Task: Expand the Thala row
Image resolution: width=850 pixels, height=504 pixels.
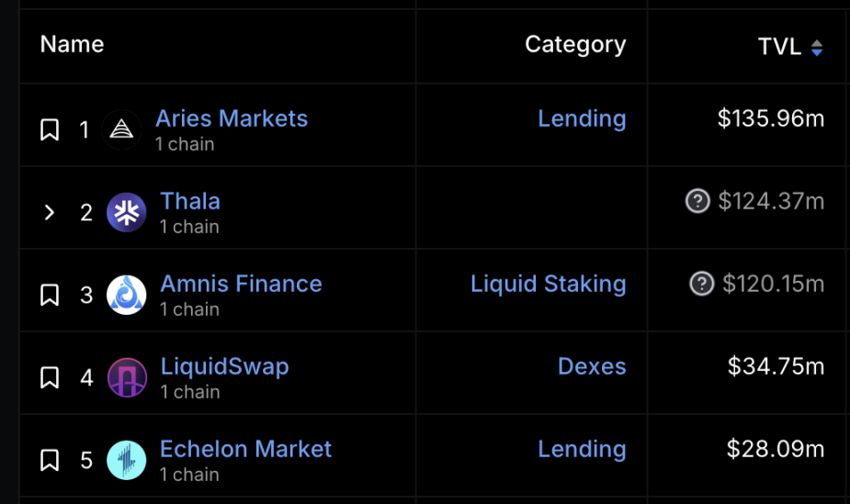Action: point(50,213)
